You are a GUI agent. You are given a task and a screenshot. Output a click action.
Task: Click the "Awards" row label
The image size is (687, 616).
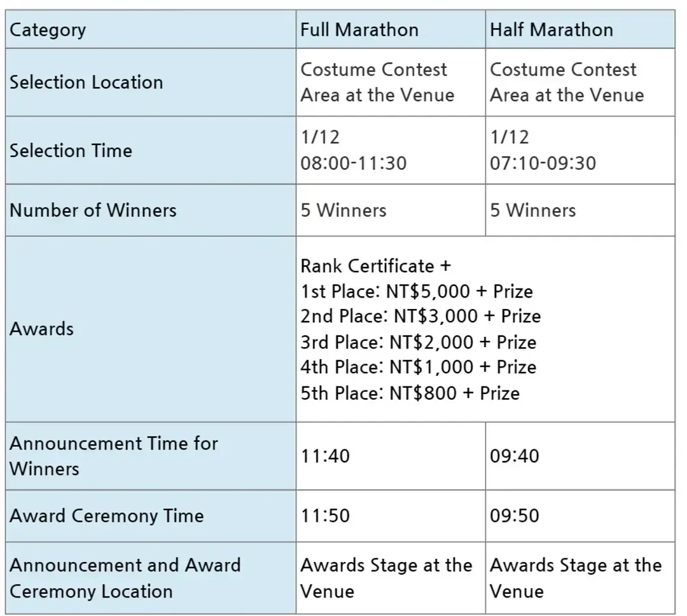tap(41, 329)
